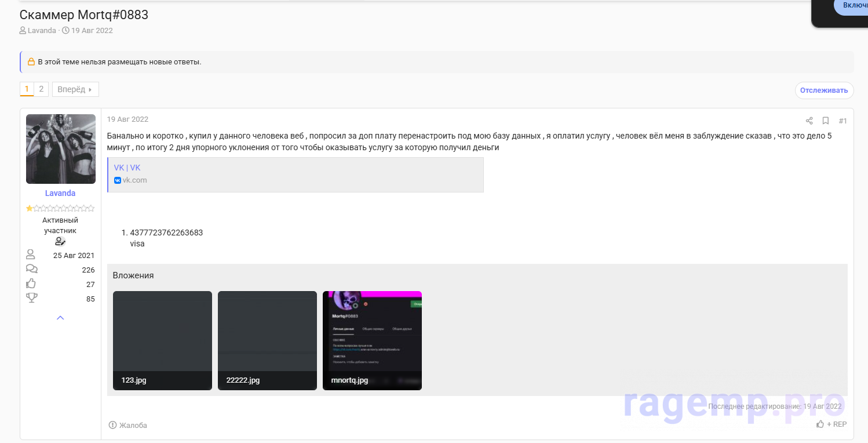Open the 123.jpg attachment thumbnail
The height and width of the screenshot is (443, 868).
[x=162, y=340]
